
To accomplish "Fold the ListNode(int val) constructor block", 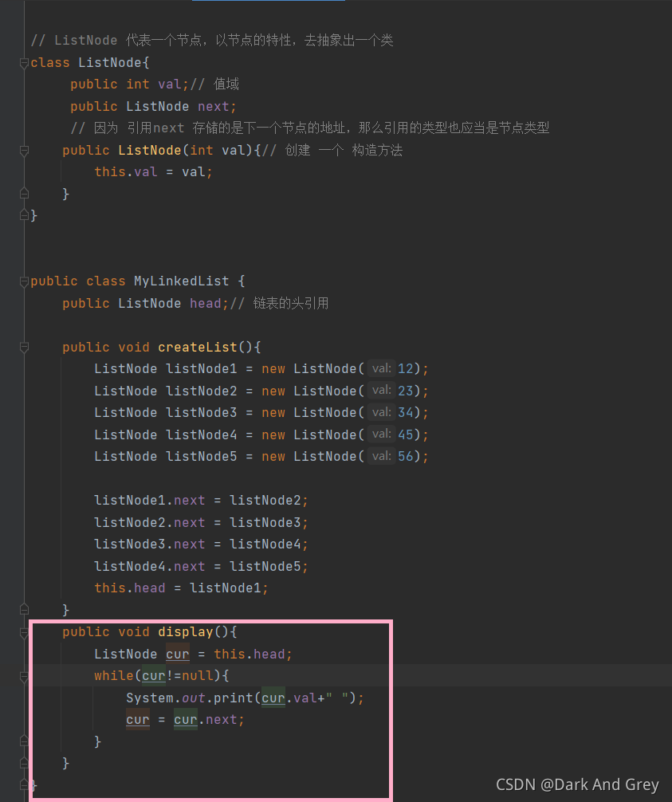I will tap(24, 151).
